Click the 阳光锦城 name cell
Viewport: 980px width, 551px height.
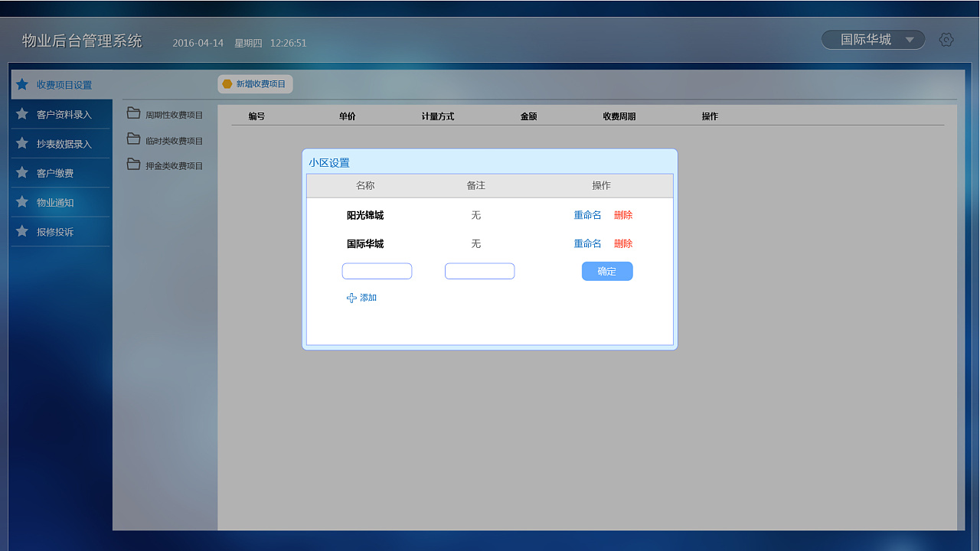tap(365, 215)
